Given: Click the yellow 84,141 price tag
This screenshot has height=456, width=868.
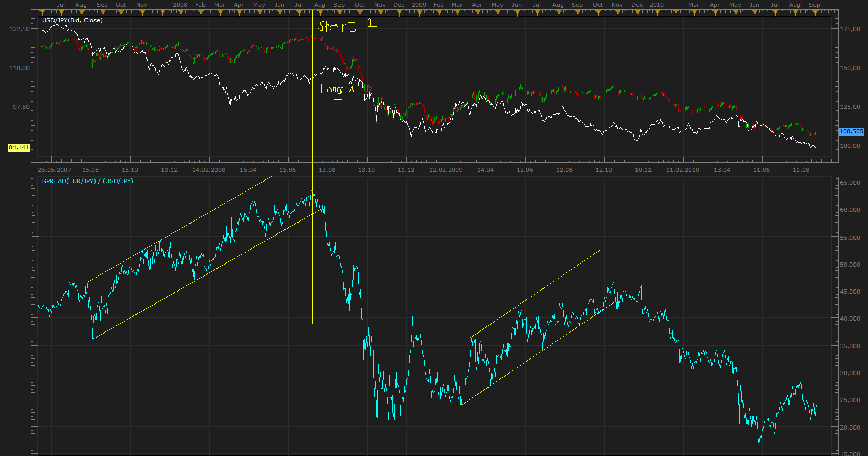Looking at the screenshot, I should point(19,148).
